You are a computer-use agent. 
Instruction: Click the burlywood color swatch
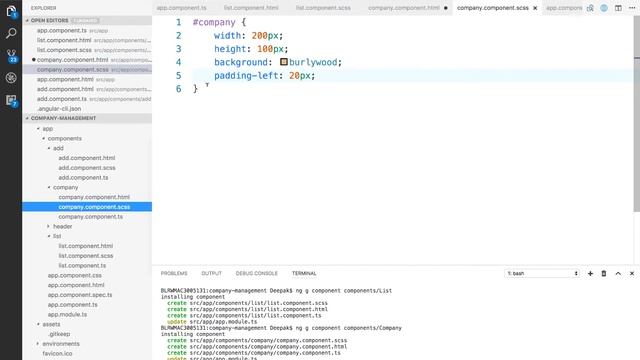[284, 62]
